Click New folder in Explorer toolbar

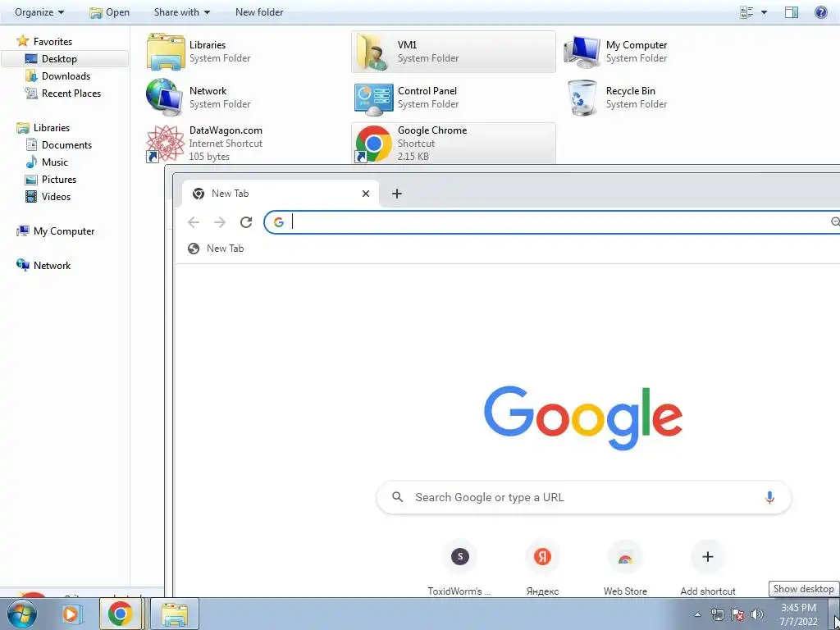click(259, 12)
